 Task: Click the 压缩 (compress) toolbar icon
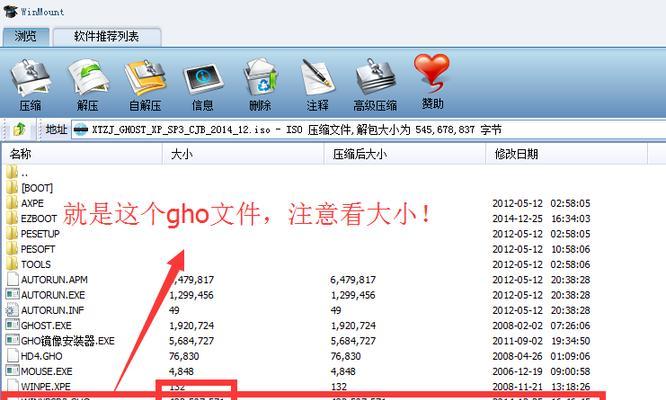tap(30, 78)
